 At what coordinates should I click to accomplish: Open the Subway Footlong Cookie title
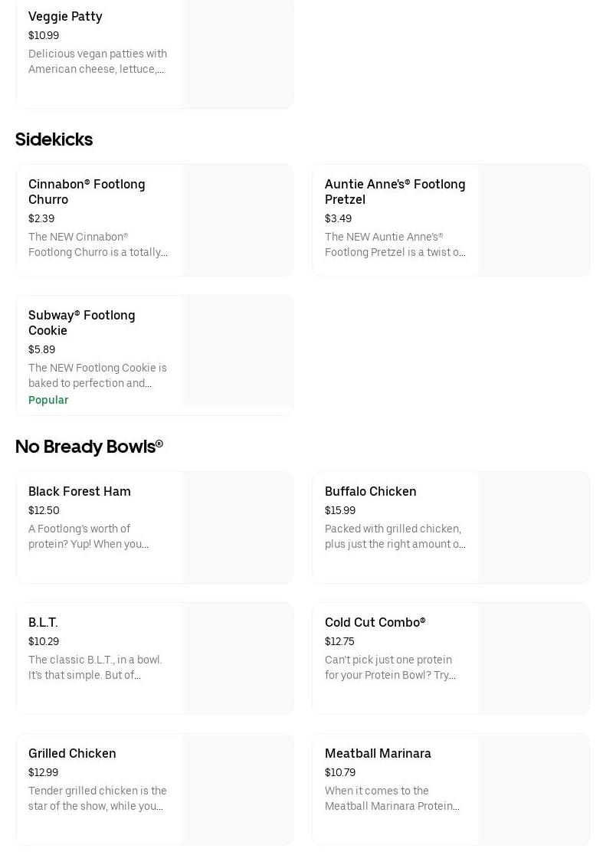coord(81,323)
